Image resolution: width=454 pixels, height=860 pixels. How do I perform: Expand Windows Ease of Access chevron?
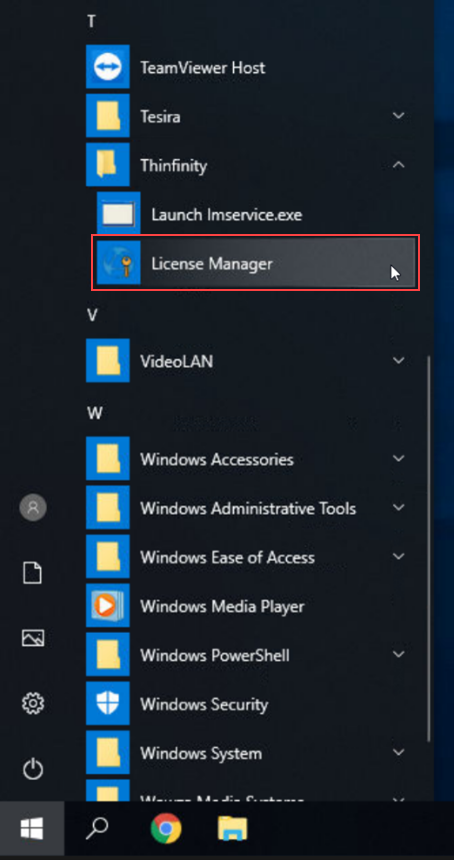399,556
